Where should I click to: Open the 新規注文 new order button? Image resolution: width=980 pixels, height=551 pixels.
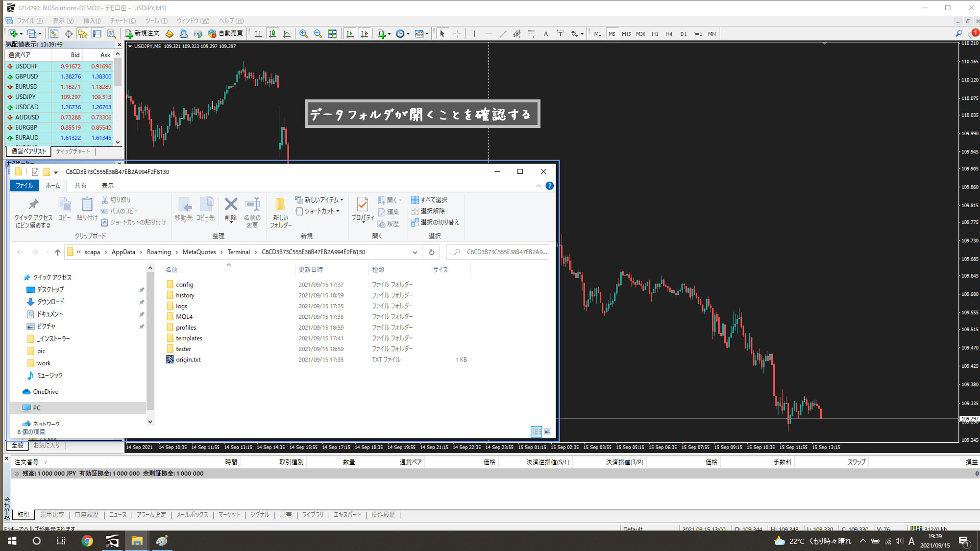pyautogui.click(x=142, y=33)
